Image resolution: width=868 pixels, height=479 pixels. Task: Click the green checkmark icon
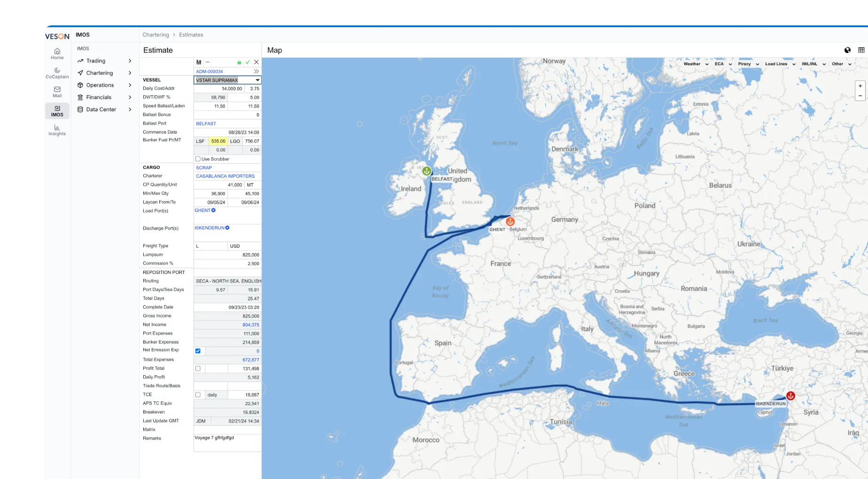tap(248, 62)
